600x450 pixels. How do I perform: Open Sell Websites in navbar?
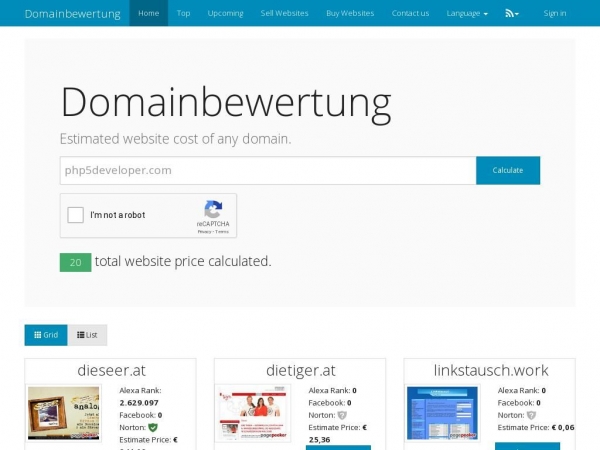click(284, 13)
